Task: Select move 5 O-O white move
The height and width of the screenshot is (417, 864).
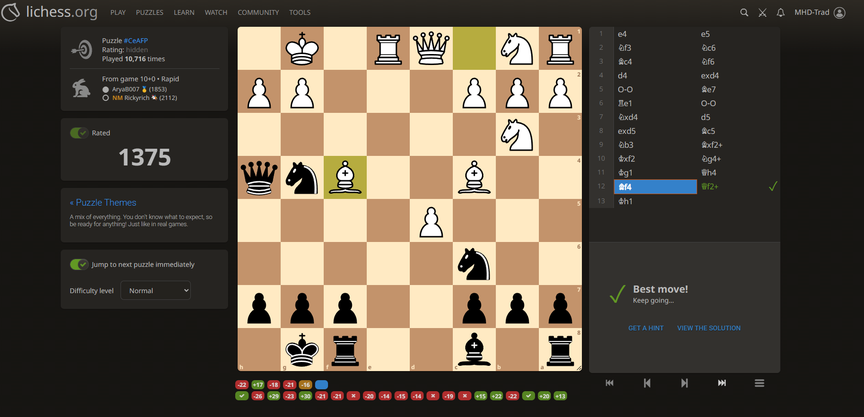Action: (655, 89)
